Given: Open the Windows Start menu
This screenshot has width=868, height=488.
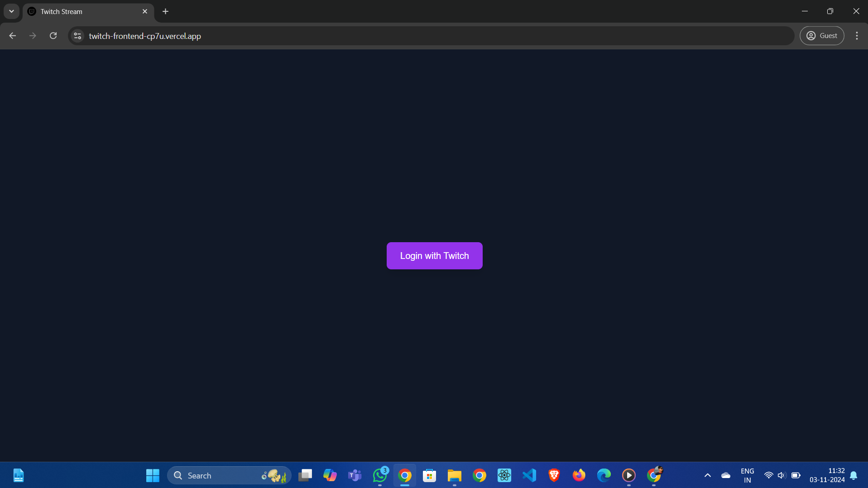Looking at the screenshot, I should click(x=153, y=475).
